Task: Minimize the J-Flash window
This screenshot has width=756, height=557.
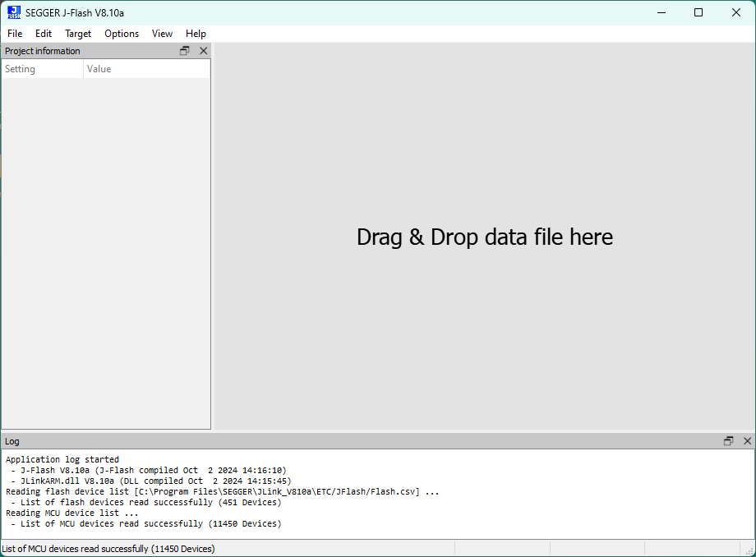Action: point(661,12)
